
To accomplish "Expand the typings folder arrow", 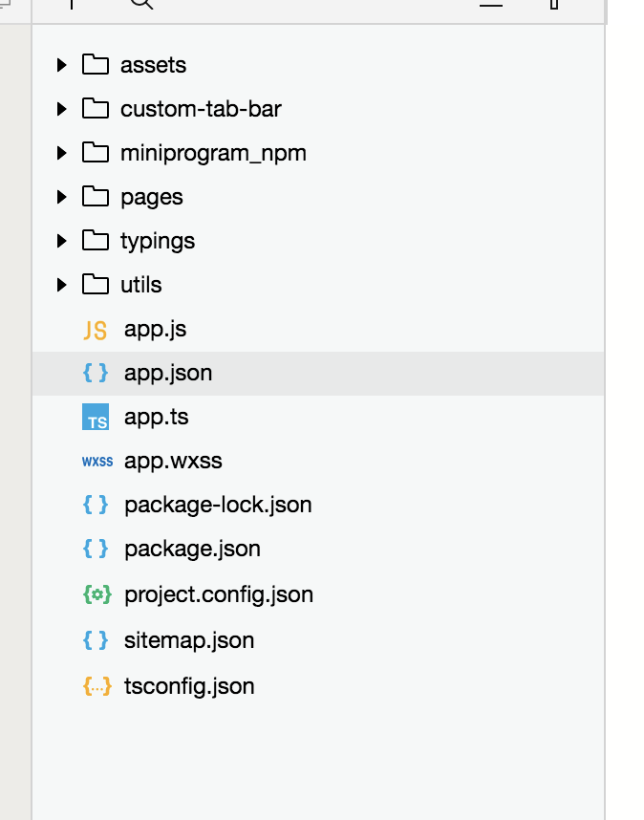I will coord(62,241).
